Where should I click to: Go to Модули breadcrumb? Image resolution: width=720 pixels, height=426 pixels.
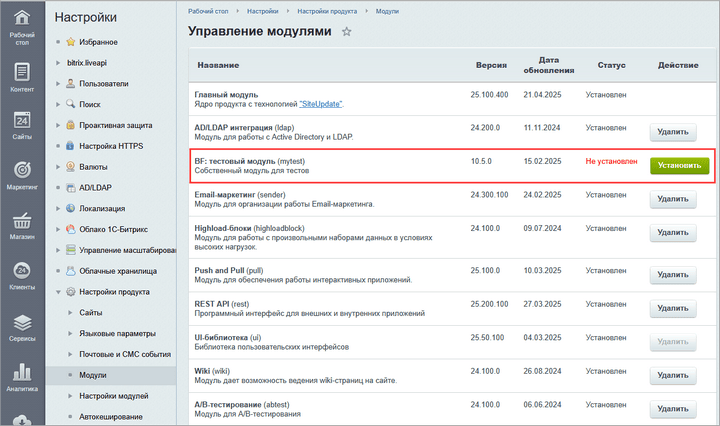coord(387,11)
